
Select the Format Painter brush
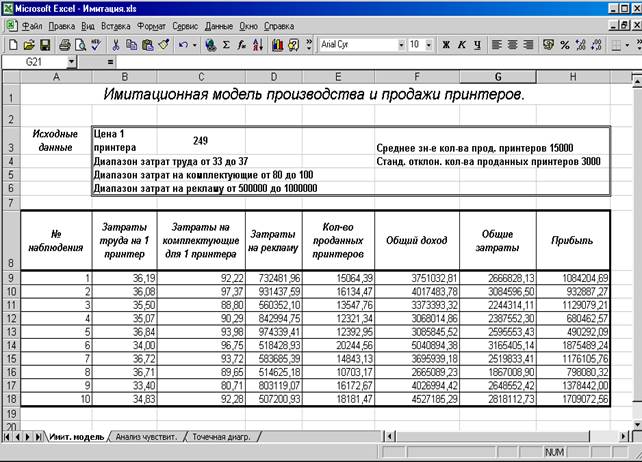[164, 45]
